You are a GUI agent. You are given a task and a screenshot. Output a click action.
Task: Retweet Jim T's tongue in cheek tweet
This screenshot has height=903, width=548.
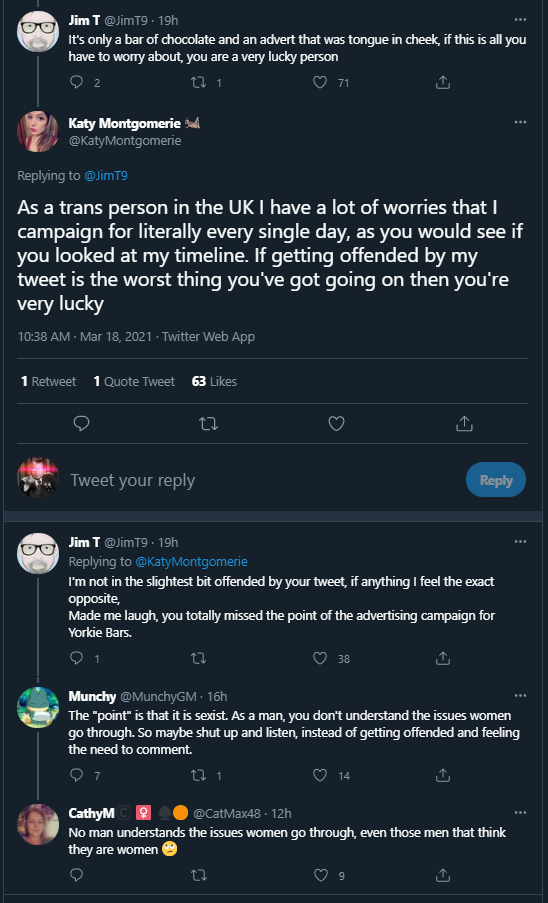tap(198, 83)
